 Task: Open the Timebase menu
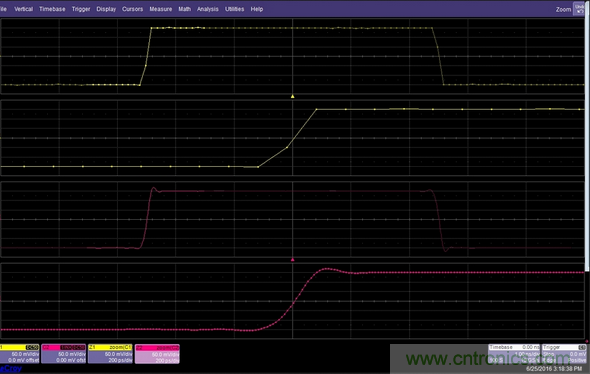[x=52, y=9]
